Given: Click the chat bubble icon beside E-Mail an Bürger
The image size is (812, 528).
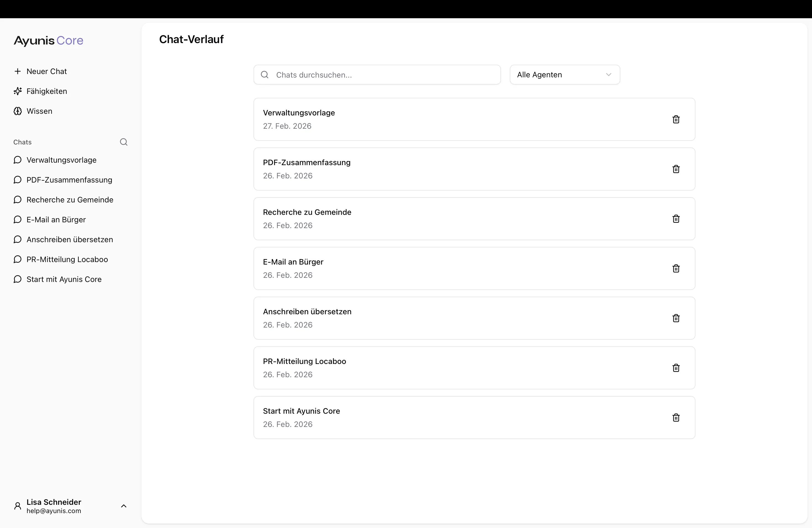Looking at the screenshot, I should click(17, 220).
